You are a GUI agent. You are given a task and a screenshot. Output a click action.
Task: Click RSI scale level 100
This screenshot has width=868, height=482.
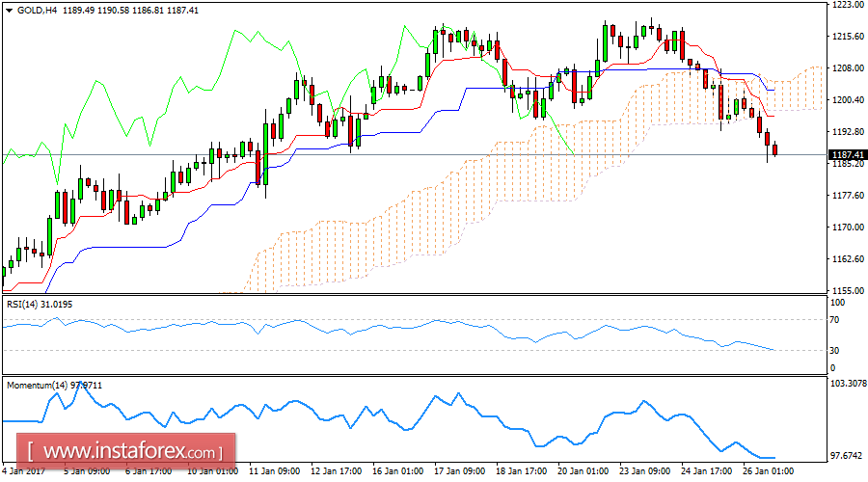[837, 303]
